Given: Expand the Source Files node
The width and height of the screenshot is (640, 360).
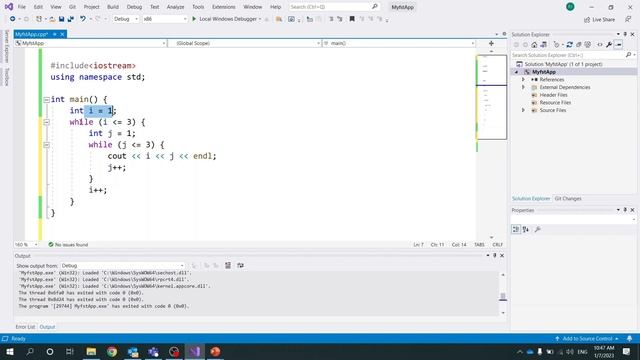Looking at the screenshot, I should point(523,110).
